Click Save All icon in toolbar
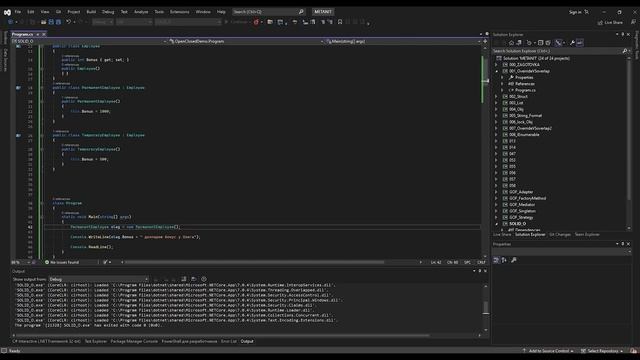This screenshot has width=640, height=360. coord(58,22)
